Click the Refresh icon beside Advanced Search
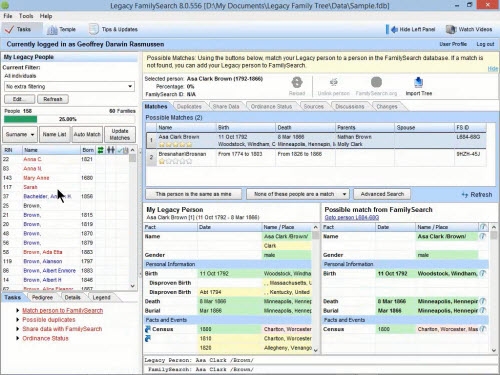Viewport: 500px width, 375px height. pyautogui.click(x=465, y=195)
